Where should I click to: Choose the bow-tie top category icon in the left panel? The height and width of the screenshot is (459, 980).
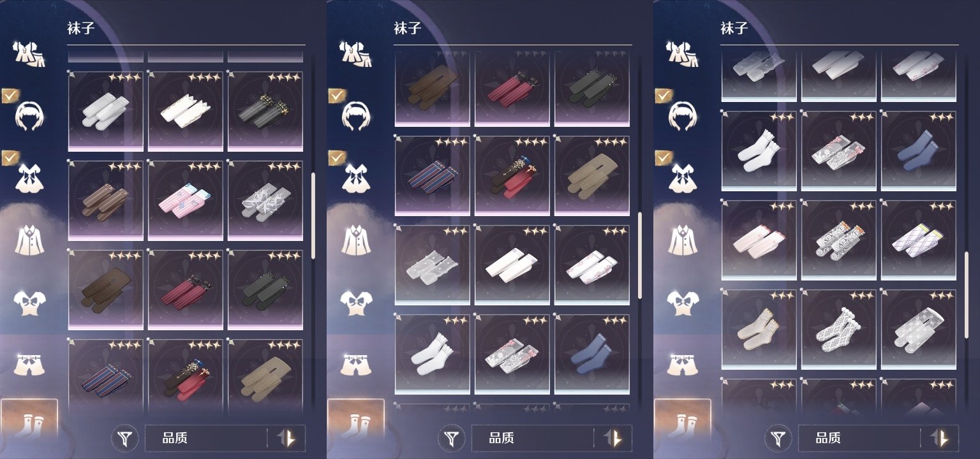click(29, 302)
